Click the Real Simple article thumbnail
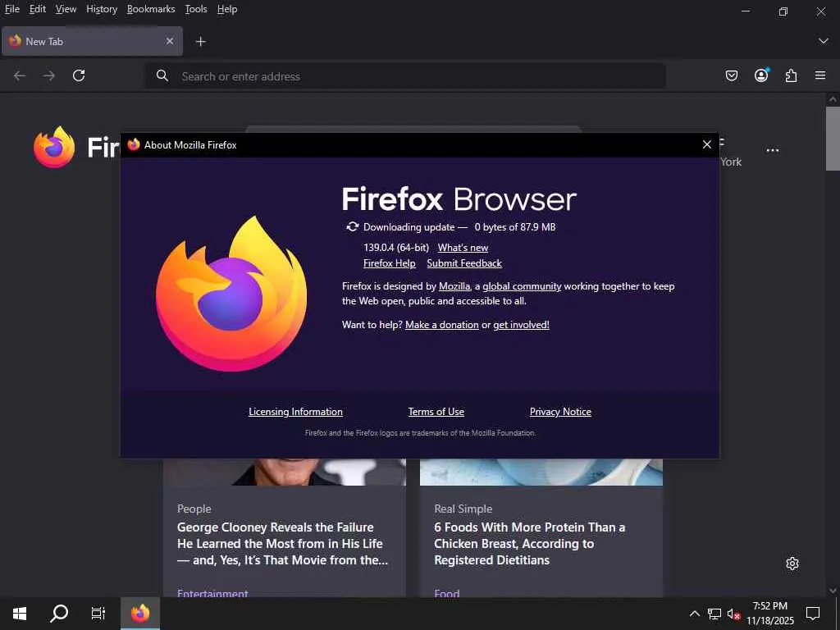The width and height of the screenshot is (840, 630). 541,472
